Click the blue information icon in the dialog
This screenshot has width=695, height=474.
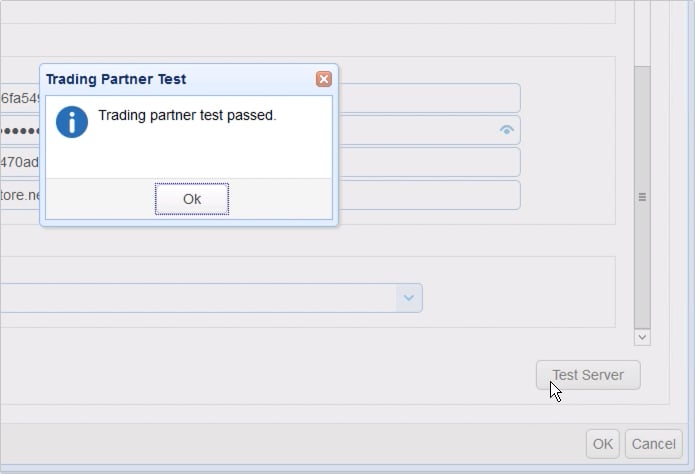pyautogui.click(x=72, y=122)
